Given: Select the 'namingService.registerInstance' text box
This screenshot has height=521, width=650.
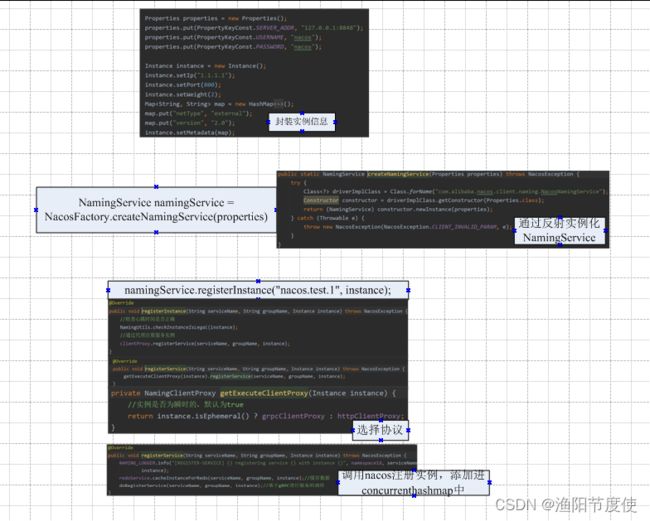Looking at the screenshot, I should tap(258, 290).
